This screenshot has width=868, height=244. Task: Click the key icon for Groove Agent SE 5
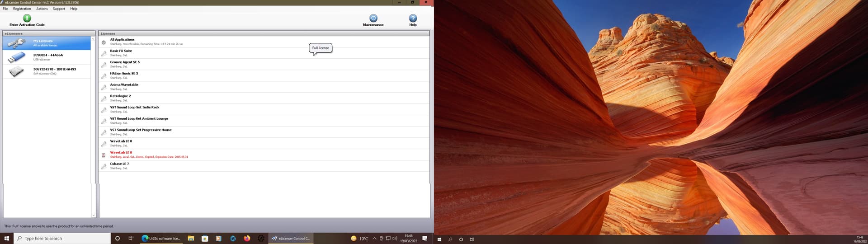click(104, 65)
